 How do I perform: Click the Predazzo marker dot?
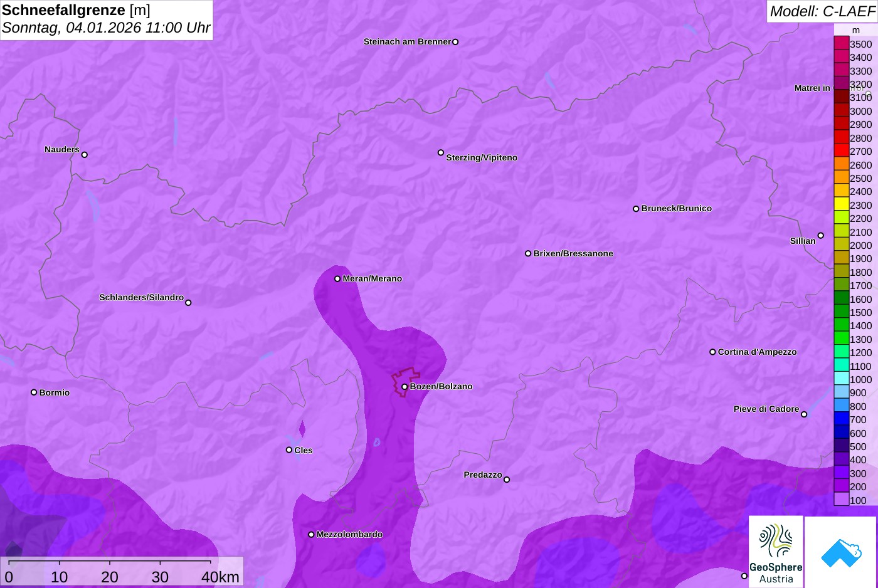[x=507, y=480]
